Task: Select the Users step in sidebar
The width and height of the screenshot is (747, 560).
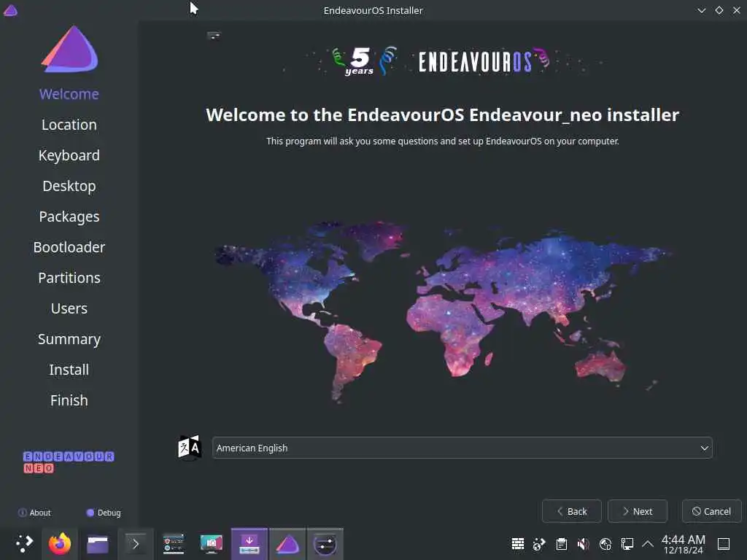Action: pyautogui.click(x=69, y=308)
